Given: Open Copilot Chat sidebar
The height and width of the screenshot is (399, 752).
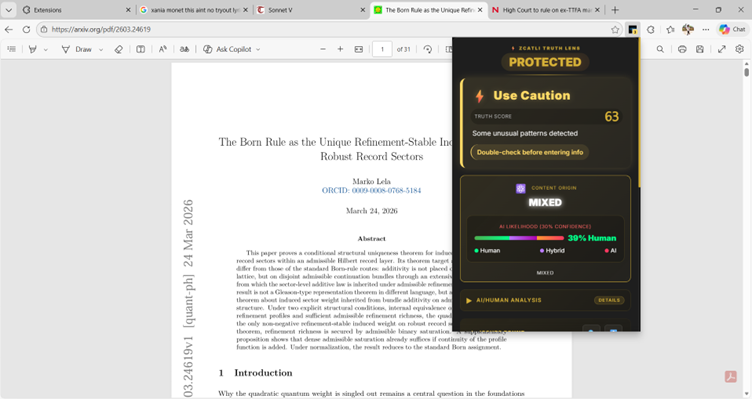Looking at the screenshot, I should point(732,29).
